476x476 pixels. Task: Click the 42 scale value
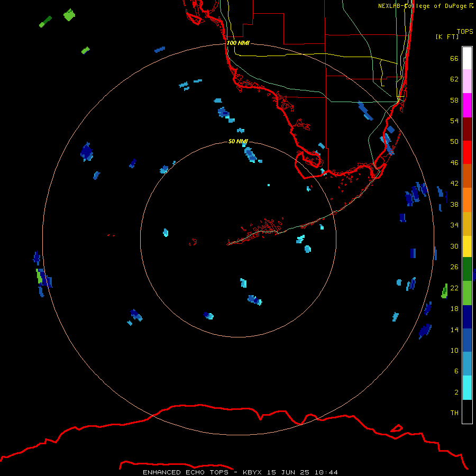coord(454,184)
